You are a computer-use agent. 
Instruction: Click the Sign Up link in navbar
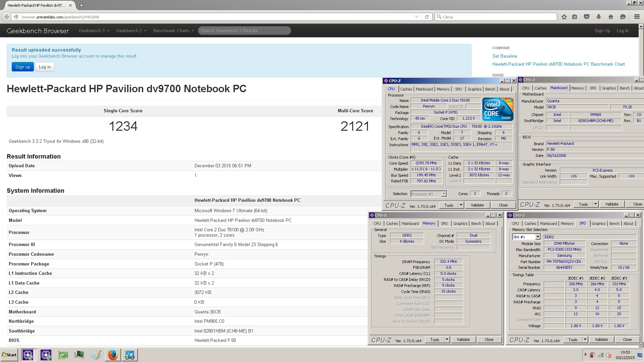point(602,31)
